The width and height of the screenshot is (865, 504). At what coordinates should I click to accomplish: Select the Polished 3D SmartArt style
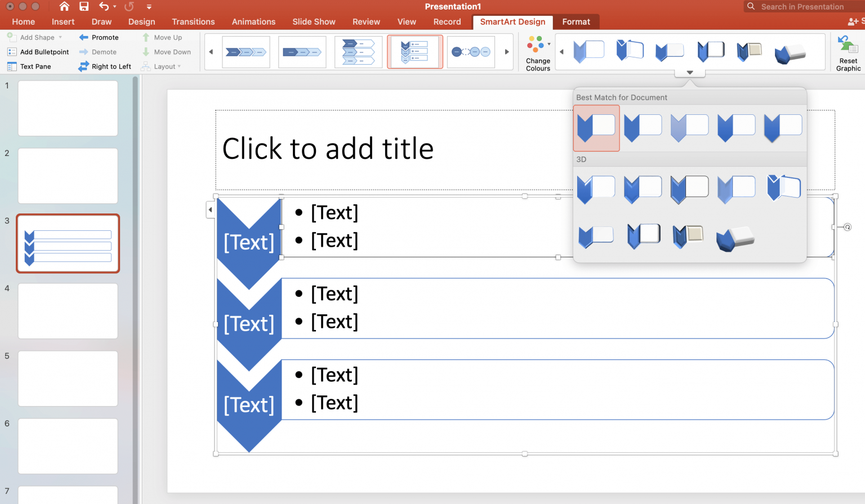[596, 189]
